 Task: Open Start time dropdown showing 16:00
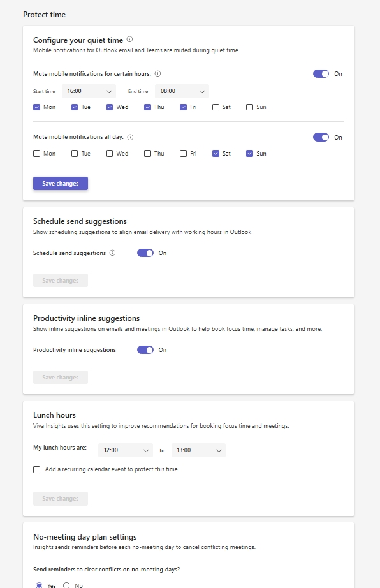coord(89,91)
